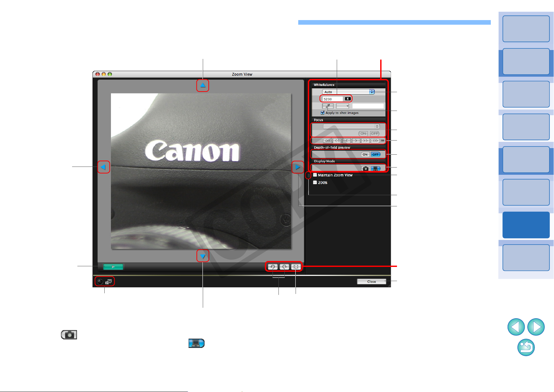Open the fourth sidebar tab
This screenshot has height=392, width=554.
(526, 127)
